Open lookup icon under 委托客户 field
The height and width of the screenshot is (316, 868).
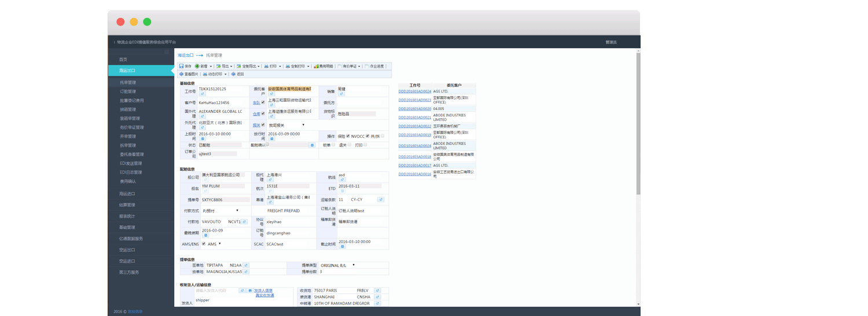271,94
